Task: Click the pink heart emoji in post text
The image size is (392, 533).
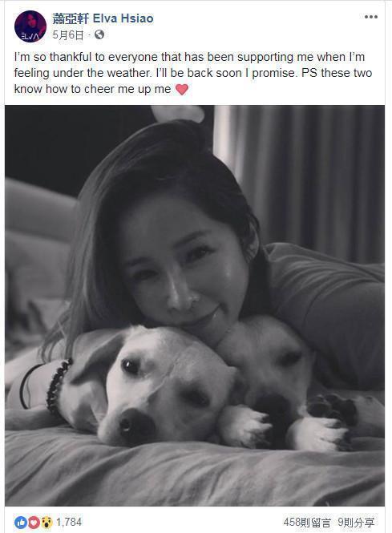Action: click(x=181, y=90)
